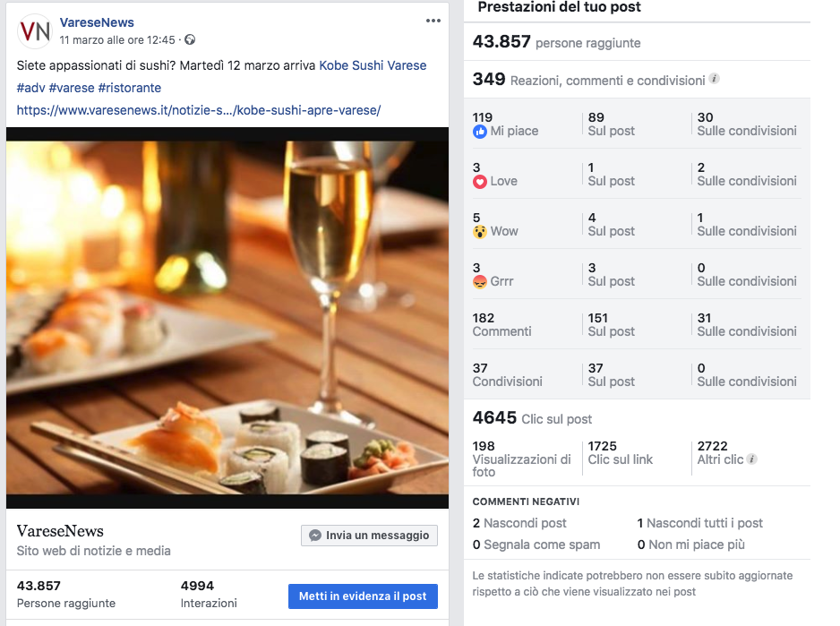Click Messenger icon in Invia un messaggio
This screenshot has height=626, width=840.
(315, 536)
